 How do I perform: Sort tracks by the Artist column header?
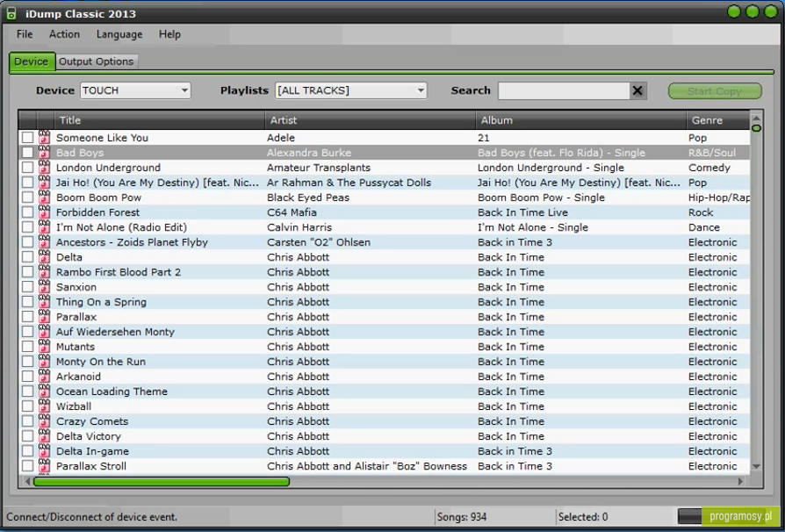370,120
